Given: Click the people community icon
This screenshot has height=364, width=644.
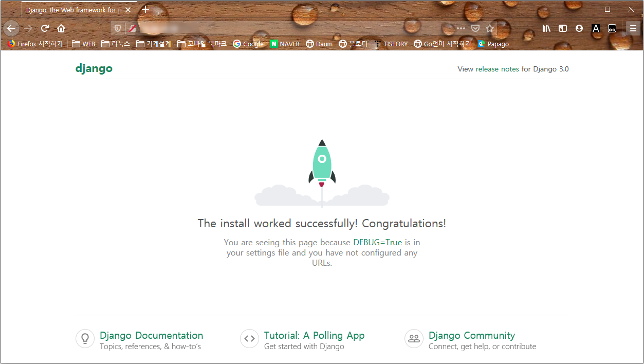Looking at the screenshot, I should [x=414, y=338].
